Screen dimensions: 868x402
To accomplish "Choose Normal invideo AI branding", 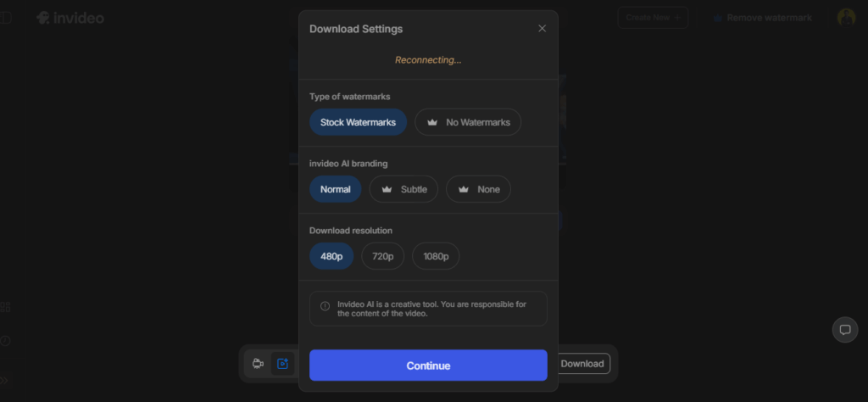I will (335, 189).
